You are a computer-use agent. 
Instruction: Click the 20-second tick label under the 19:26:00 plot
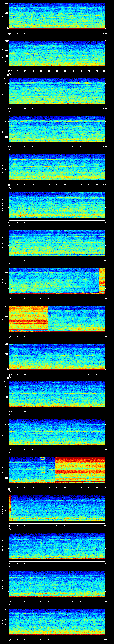[x=41, y=488]
